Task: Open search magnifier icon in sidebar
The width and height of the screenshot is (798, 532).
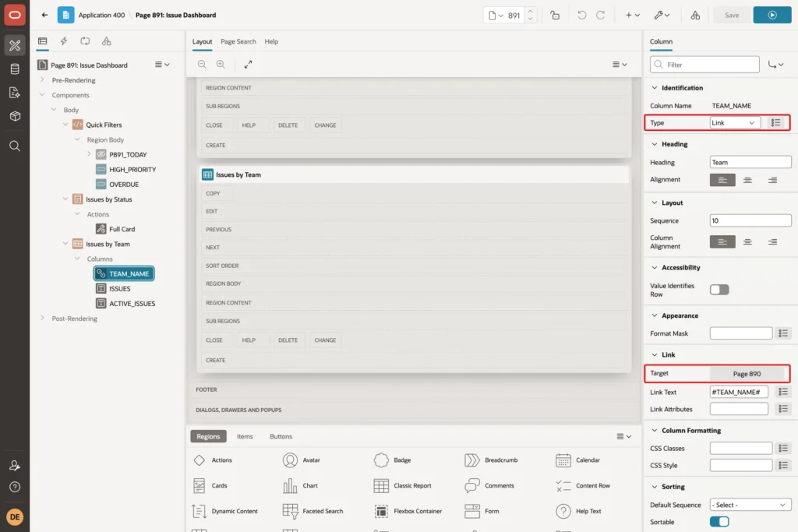Action: 15,146
